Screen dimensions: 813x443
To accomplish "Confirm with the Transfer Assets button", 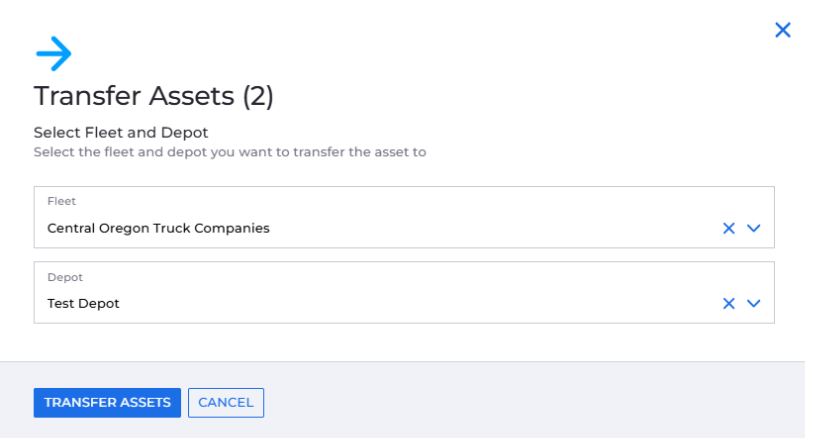I will click(107, 403).
